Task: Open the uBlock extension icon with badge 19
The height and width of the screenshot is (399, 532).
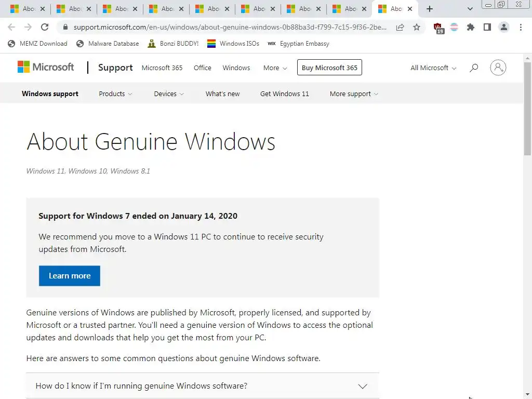Action: (x=438, y=28)
